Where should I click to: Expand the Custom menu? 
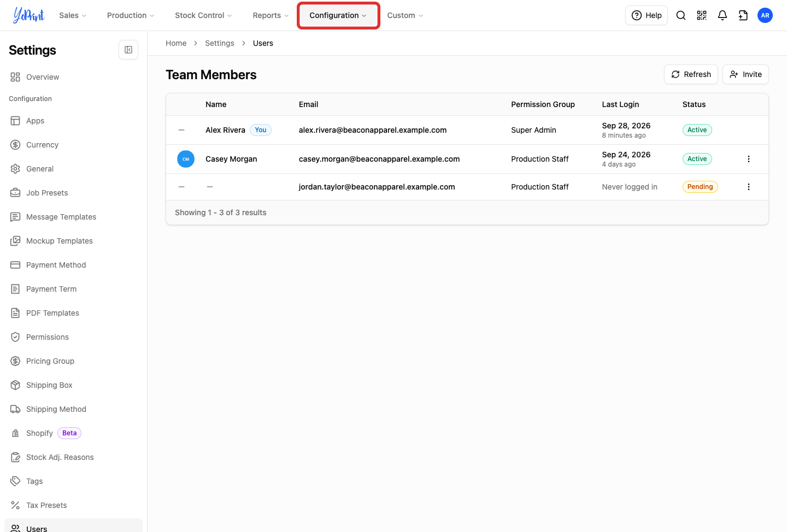(x=405, y=15)
